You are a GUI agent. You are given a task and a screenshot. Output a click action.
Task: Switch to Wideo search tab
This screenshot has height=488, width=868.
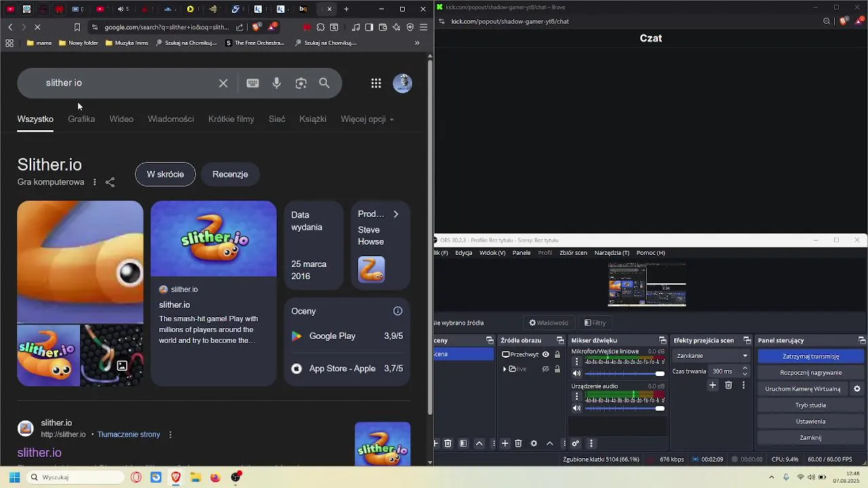point(121,119)
